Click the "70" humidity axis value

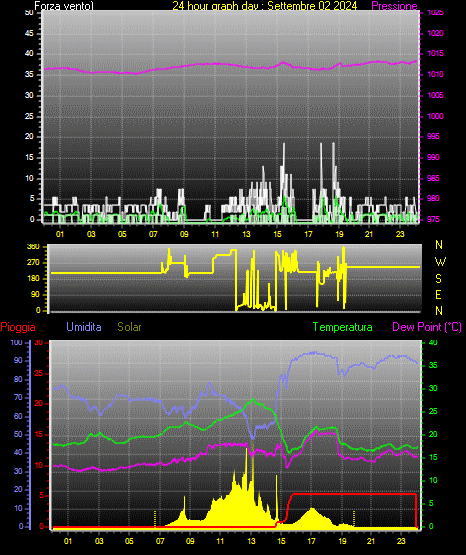click(x=18, y=397)
